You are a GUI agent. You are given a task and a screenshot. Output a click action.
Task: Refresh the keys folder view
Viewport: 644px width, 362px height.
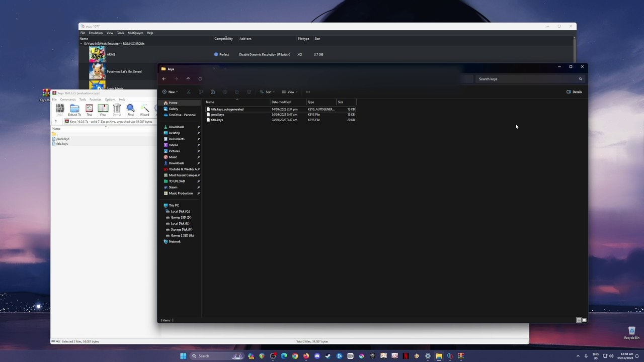tap(200, 79)
